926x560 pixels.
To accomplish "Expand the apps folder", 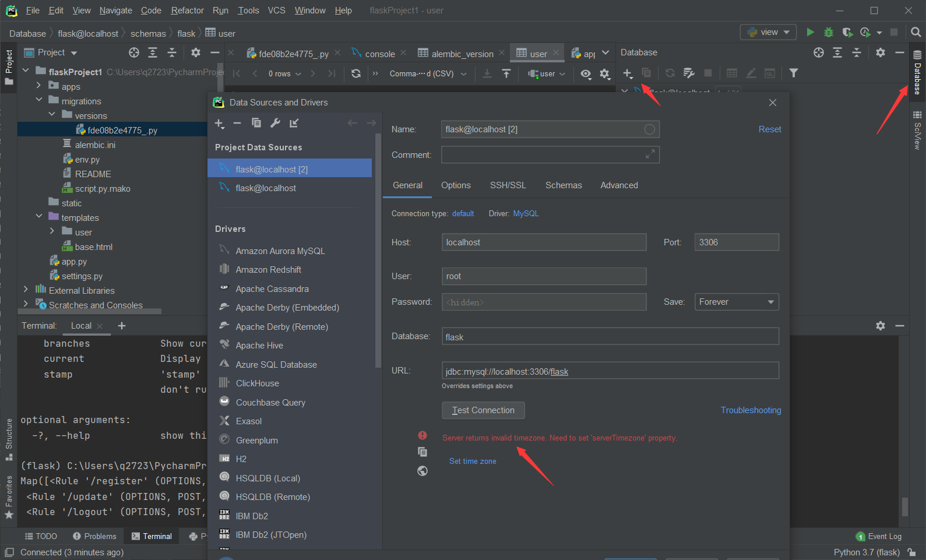I will 39,86.
